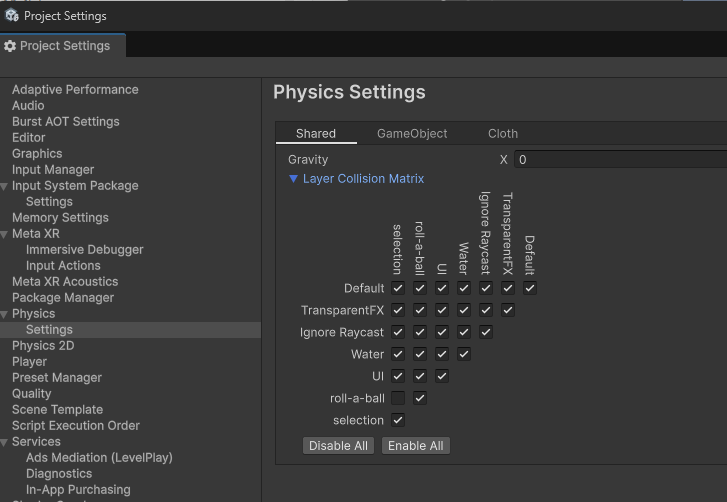Select Diagnostics under Services

(x=59, y=474)
